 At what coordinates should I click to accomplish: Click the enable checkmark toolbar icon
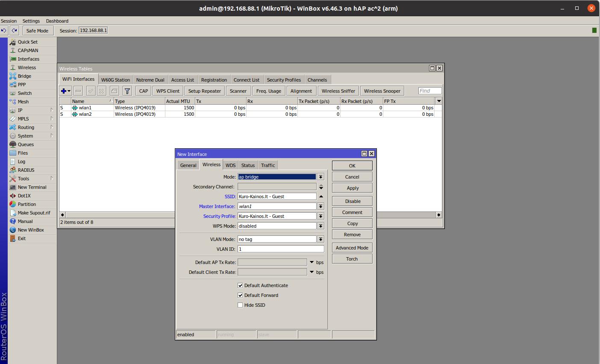[91, 91]
